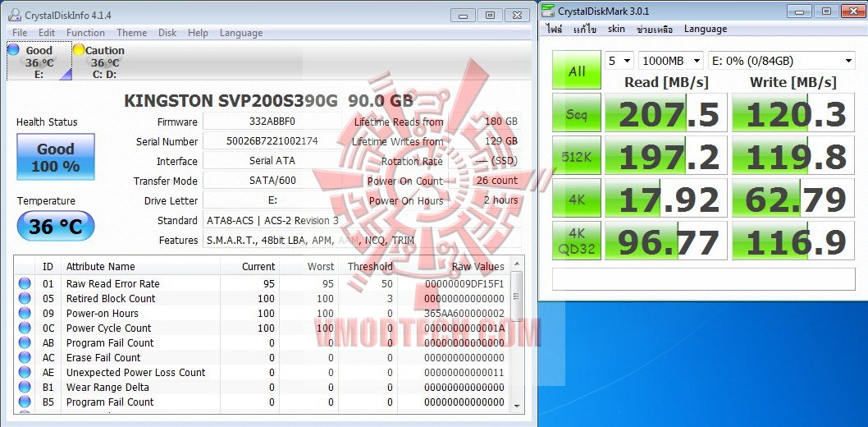Click the 4K QD32 read result 96.77
Image resolution: width=868 pixels, height=427 pixels.
coord(666,241)
